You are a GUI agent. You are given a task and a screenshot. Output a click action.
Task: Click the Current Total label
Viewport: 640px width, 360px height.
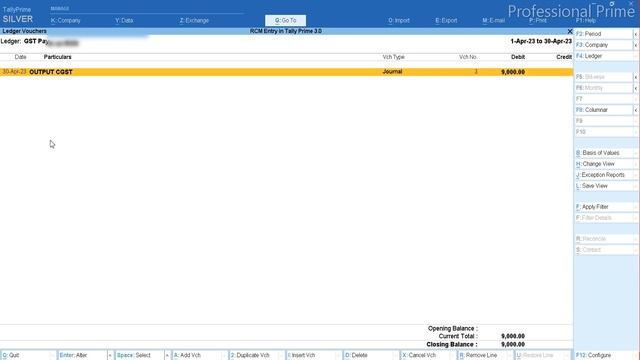pos(458,336)
